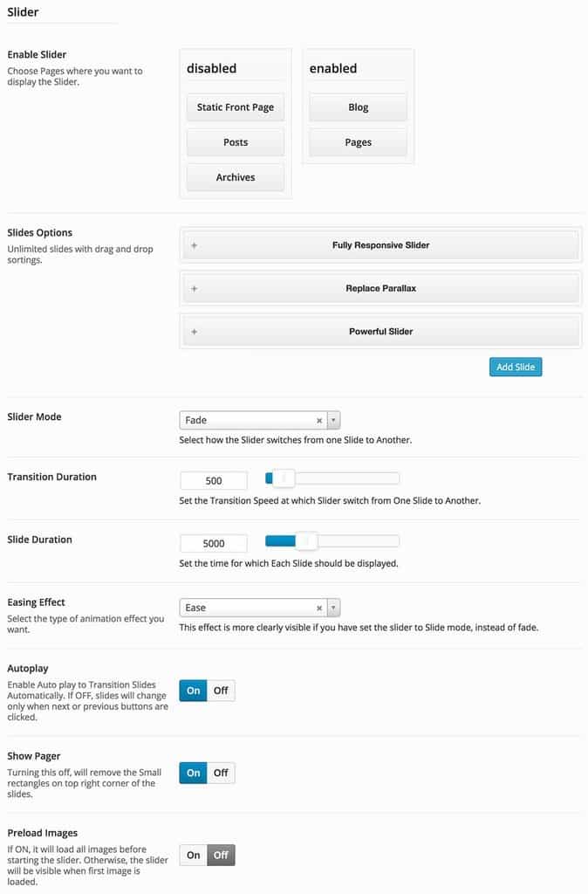Click the Slide Duration value field
This screenshot has height=894, width=588.
[214, 544]
